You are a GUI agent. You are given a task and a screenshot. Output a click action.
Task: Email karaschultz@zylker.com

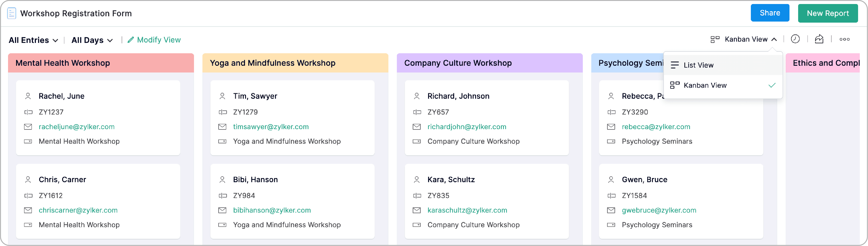coord(467,210)
